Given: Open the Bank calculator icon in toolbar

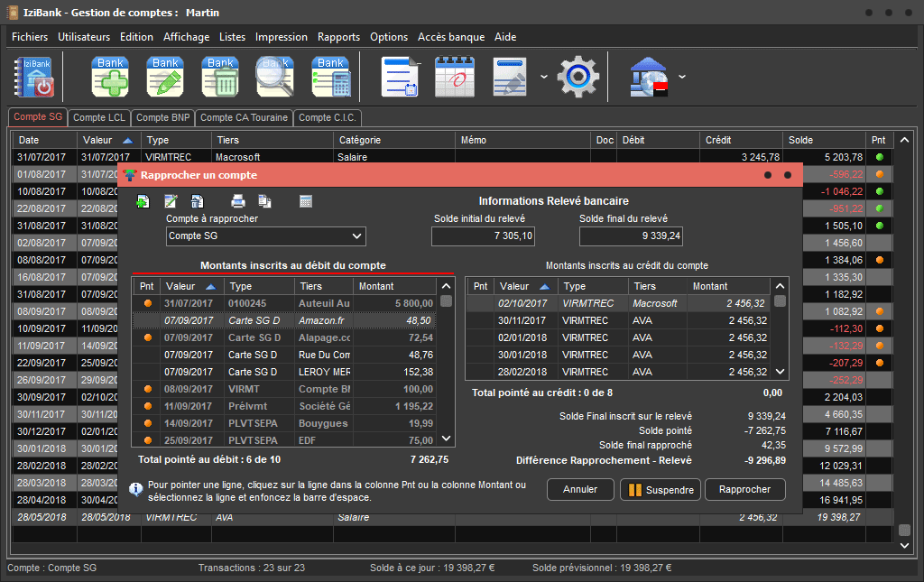Looking at the screenshot, I should 330,77.
